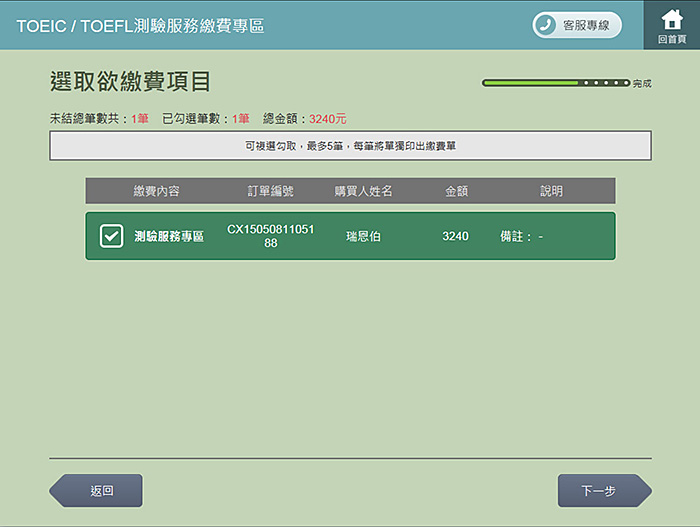The height and width of the screenshot is (527, 700).
Task: Click the 購買人姓名 column header
Action: click(x=363, y=191)
